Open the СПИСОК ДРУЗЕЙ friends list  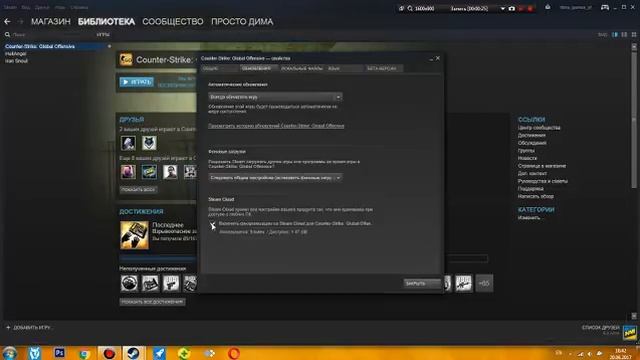click(x=601, y=327)
